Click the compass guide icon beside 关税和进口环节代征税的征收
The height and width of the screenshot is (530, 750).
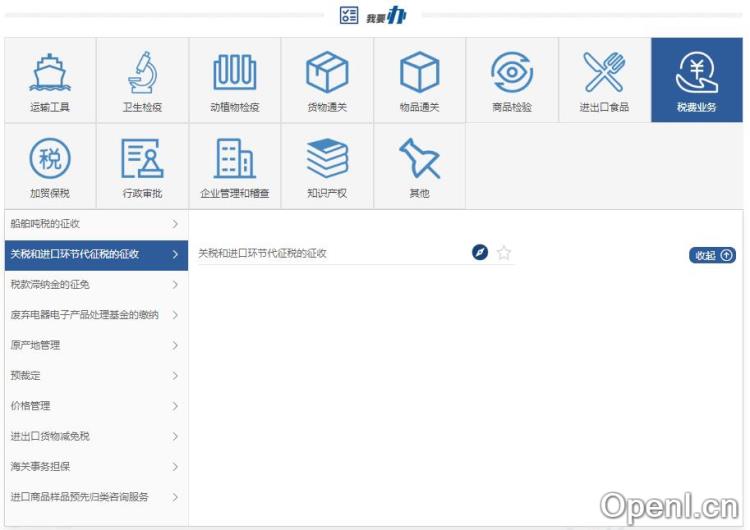480,252
